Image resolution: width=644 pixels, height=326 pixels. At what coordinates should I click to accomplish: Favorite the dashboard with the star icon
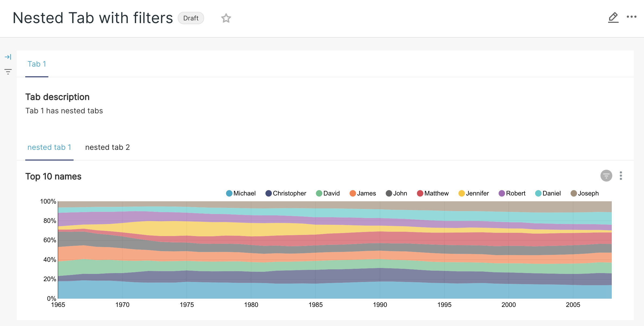pos(226,18)
